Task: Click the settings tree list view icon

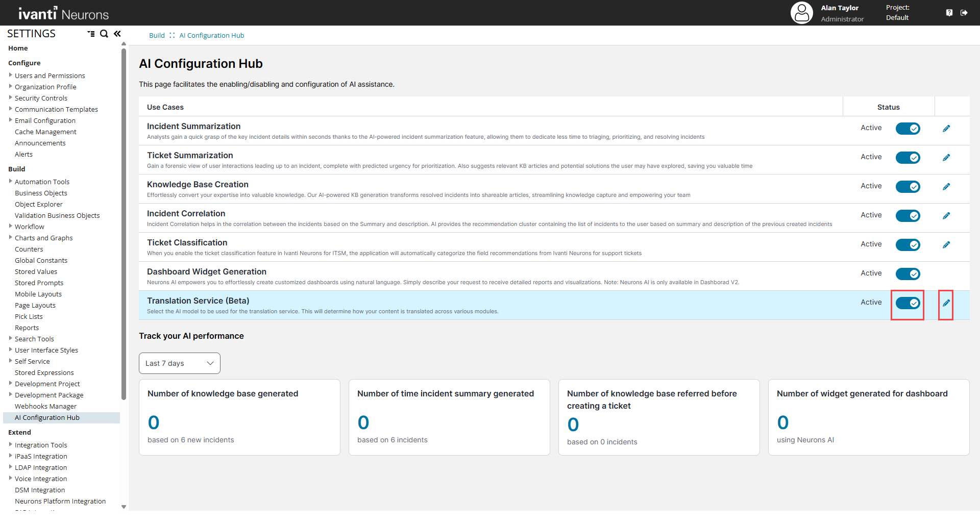Action: (91, 34)
